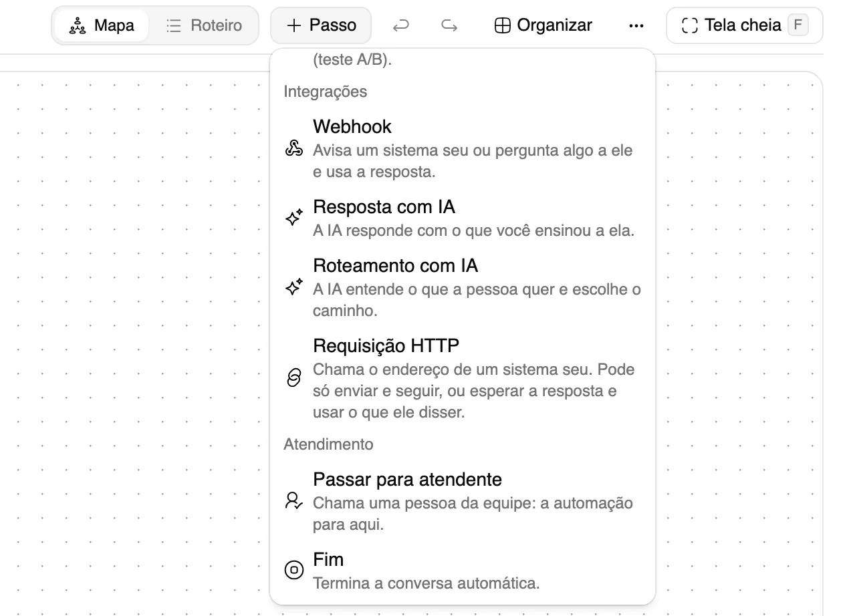The height and width of the screenshot is (616, 847).
Task: Click the fullscreen brackets icon
Action: 689,26
